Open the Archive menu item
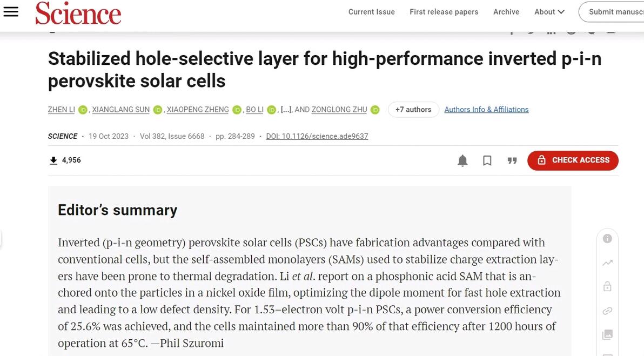Viewport: 644px width, 356px height. coord(506,12)
